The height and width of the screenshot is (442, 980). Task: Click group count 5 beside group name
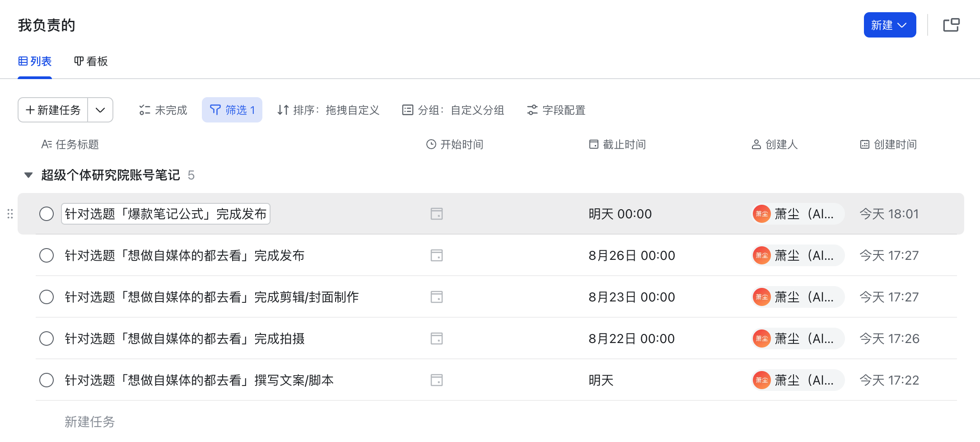coord(191,175)
